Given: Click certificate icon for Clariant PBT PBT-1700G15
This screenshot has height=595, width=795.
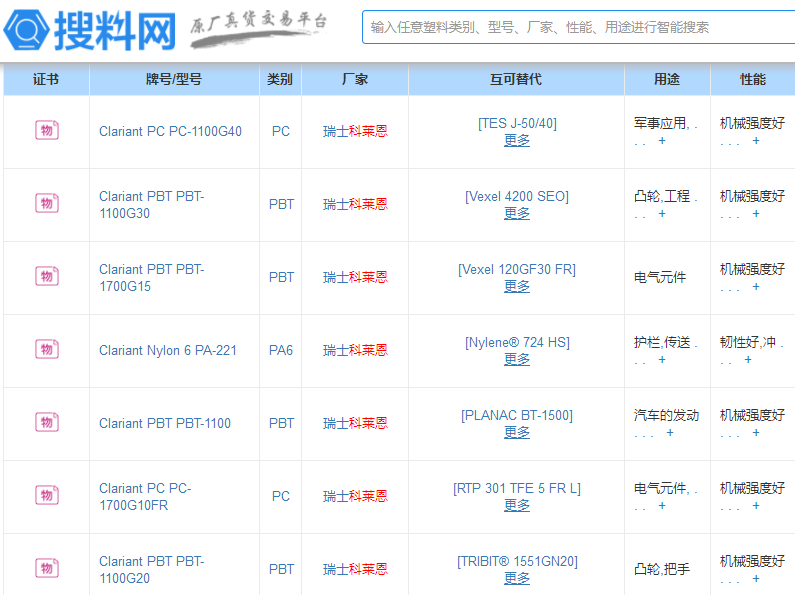Looking at the screenshot, I should point(46,276).
